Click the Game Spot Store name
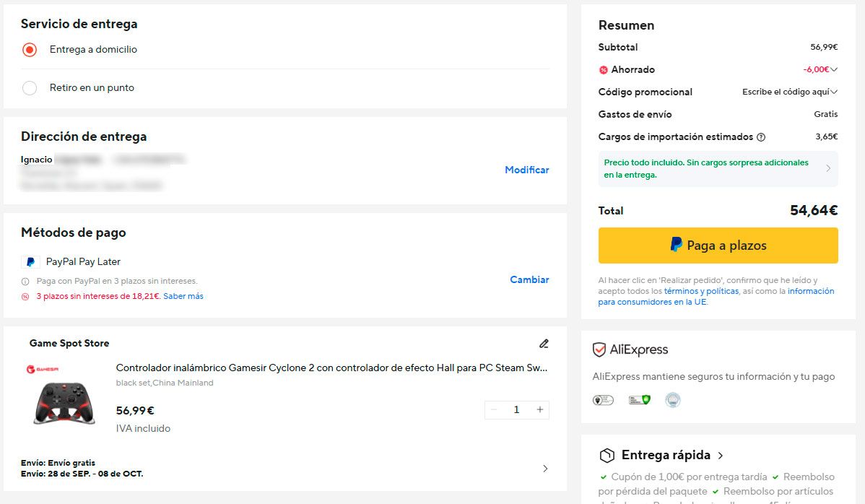This screenshot has height=504, width=865. click(69, 343)
